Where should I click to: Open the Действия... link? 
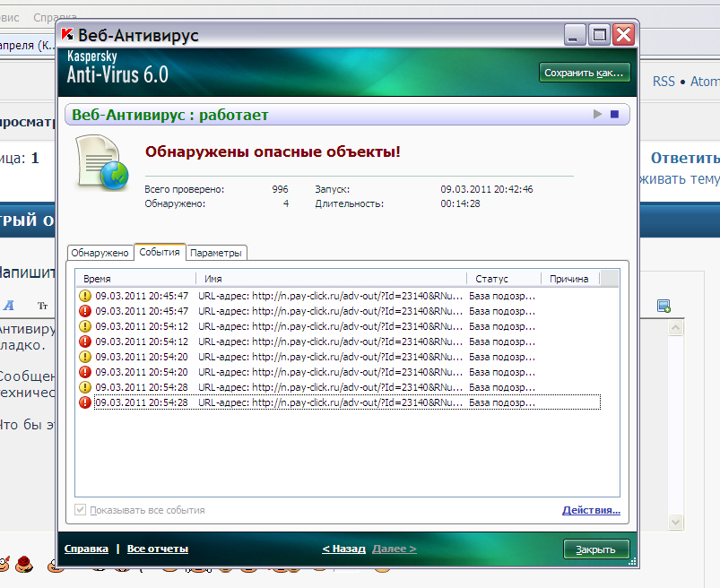click(x=591, y=510)
